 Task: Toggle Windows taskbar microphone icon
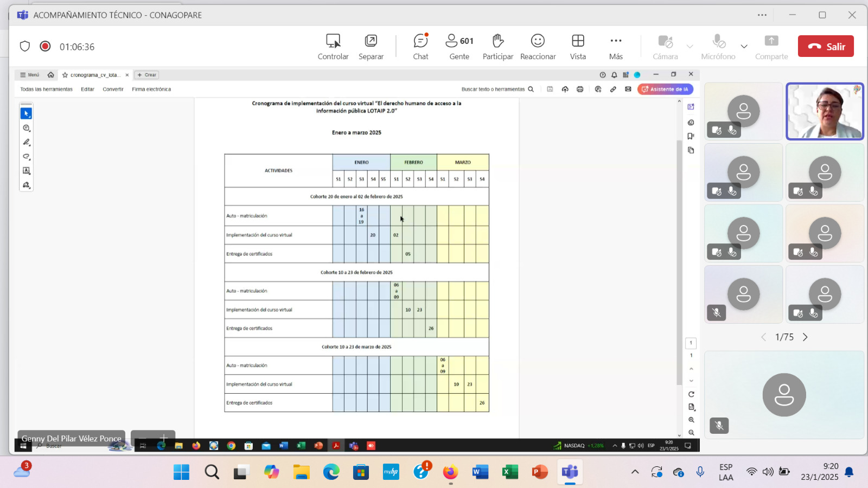[700, 472]
